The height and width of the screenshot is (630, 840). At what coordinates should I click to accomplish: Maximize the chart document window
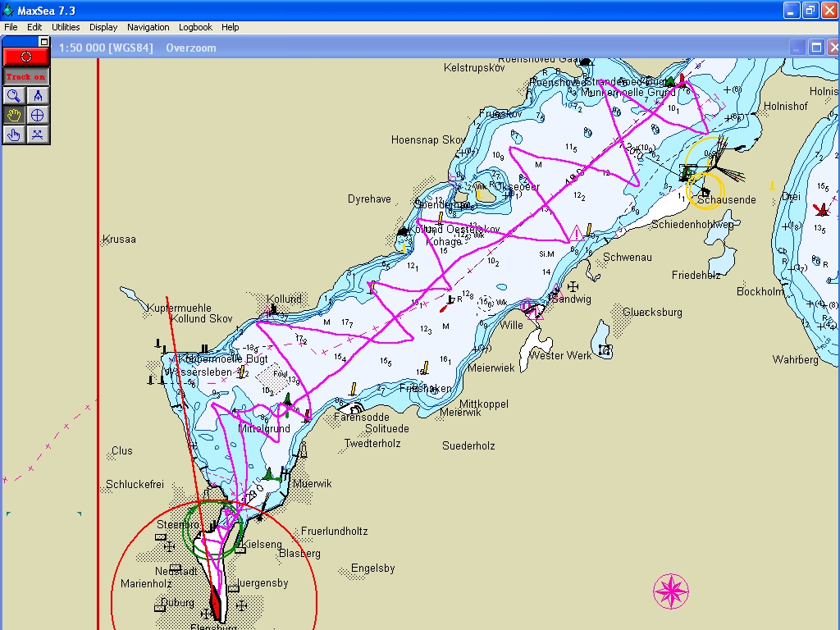pyautogui.click(x=816, y=48)
